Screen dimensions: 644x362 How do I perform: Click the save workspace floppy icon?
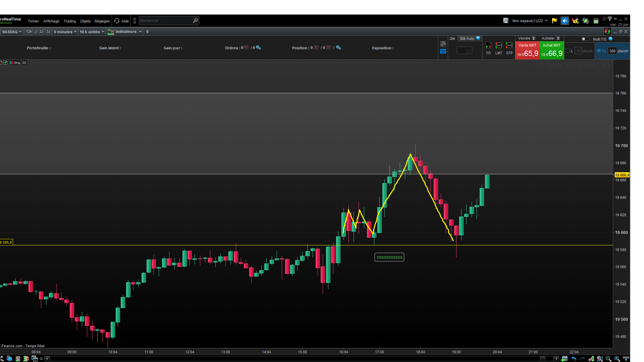(506, 21)
